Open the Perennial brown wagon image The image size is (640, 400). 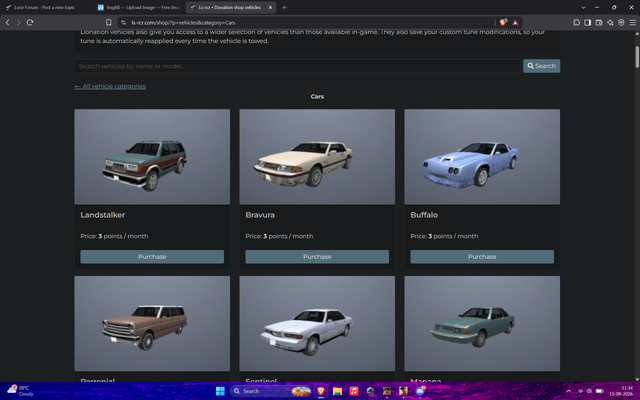click(x=152, y=323)
